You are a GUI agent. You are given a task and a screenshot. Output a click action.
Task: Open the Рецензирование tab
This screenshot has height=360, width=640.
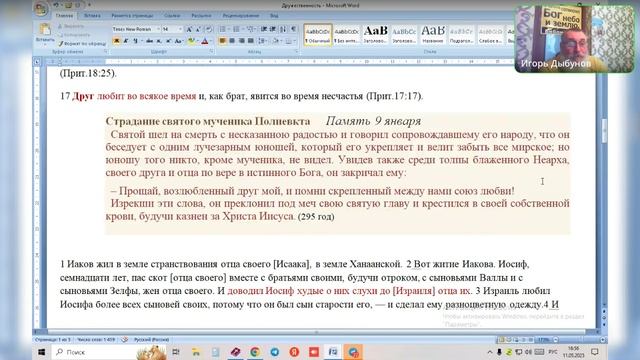point(241,16)
